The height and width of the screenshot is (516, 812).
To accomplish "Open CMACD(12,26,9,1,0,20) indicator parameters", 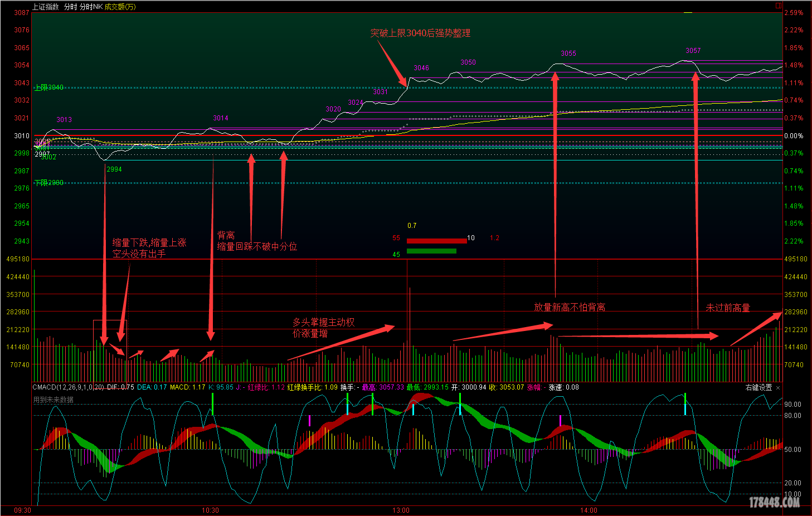I will coord(68,387).
